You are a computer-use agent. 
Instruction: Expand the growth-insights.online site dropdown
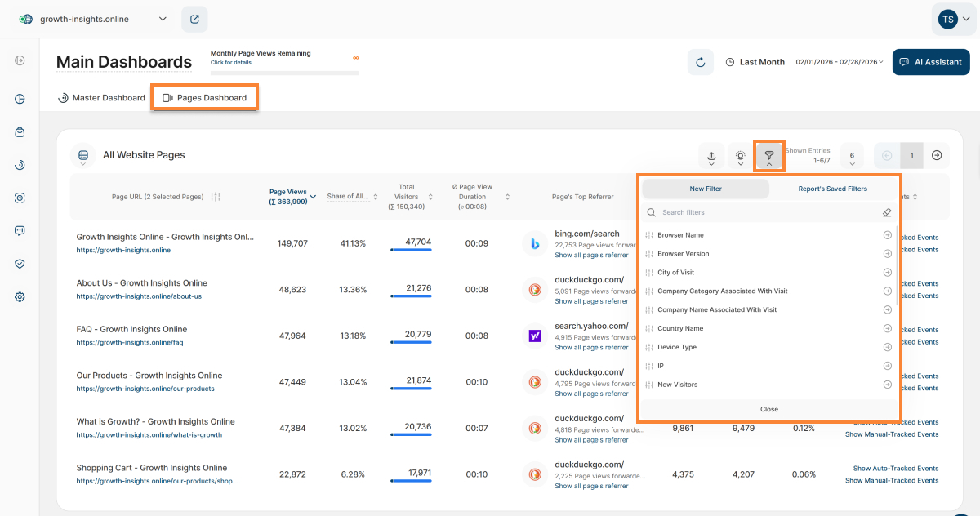(x=163, y=19)
